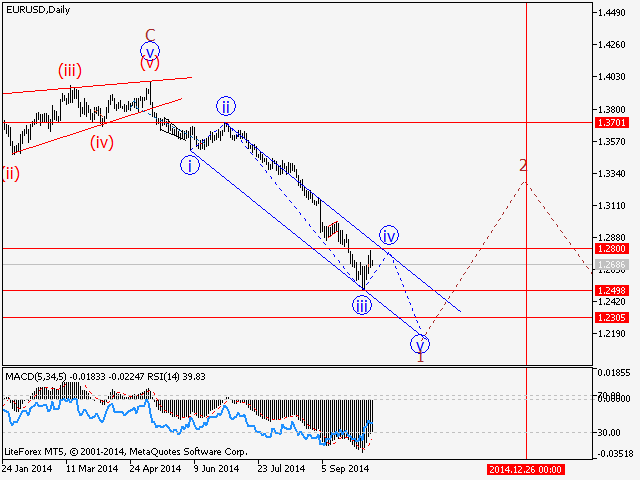Viewport: 640px width, 480px height.
Task: Select the red (ii) wave label at left edge
Action: (x=11, y=174)
